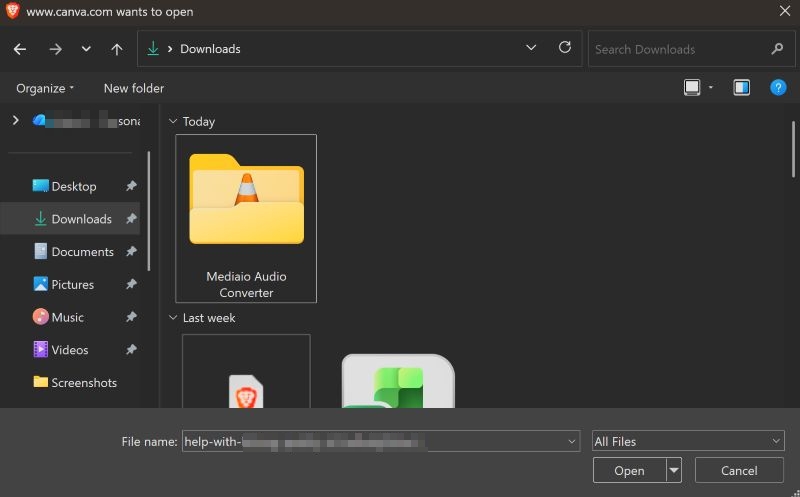The height and width of the screenshot is (497, 800).
Task: Create a New folder
Action: click(134, 88)
